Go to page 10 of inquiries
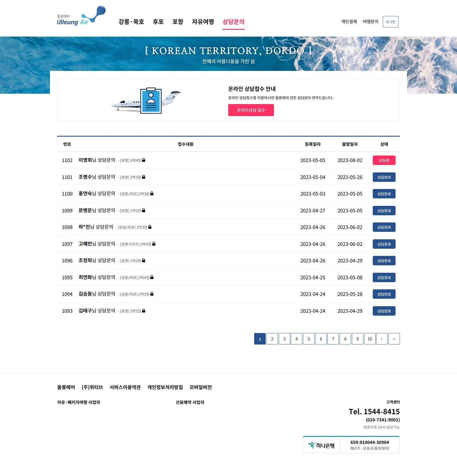Screen dimensions: 457x476 [370, 339]
